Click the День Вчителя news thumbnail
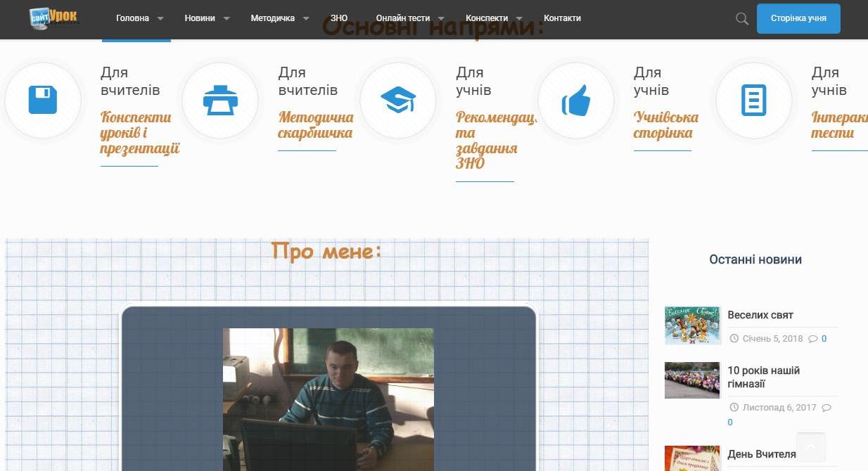The width and height of the screenshot is (868, 471). [x=693, y=458]
